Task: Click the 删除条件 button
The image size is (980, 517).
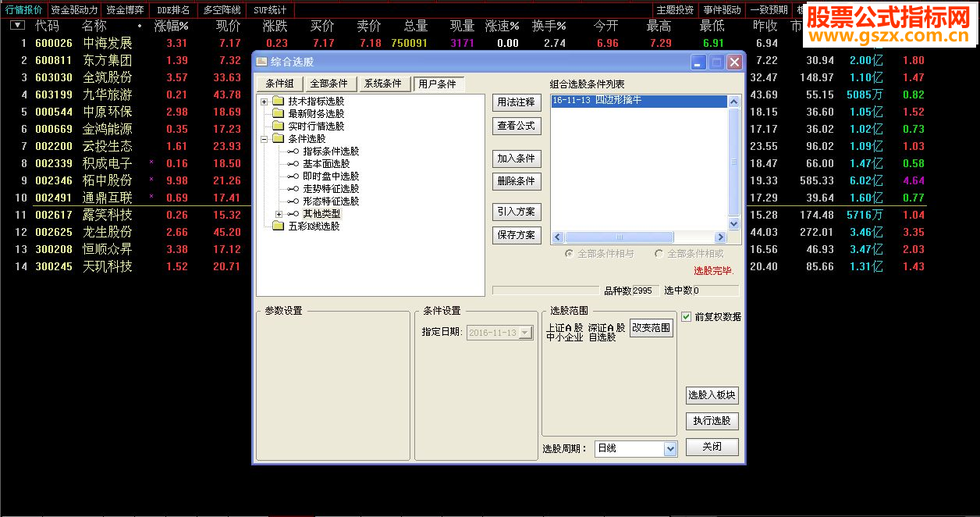Action: coord(516,181)
